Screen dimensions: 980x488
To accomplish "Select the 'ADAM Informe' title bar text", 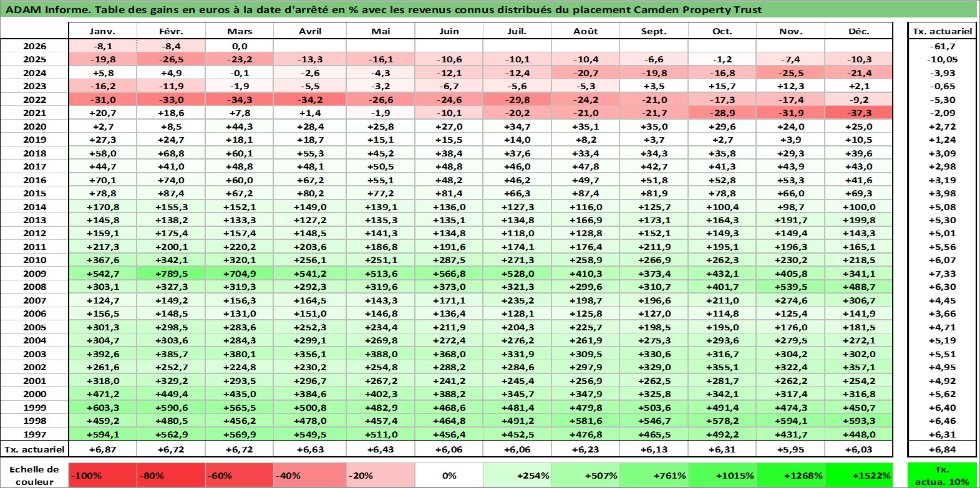I will (x=384, y=9).
